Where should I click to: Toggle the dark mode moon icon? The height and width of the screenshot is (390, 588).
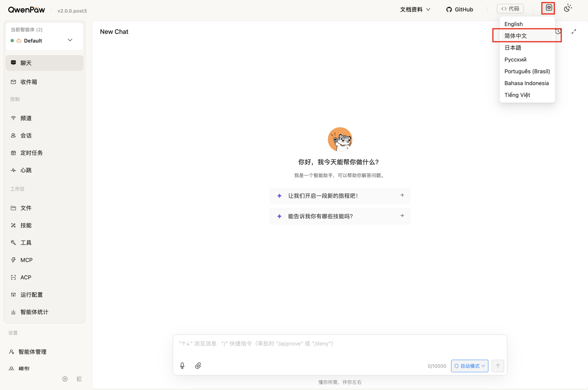(x=568, y=8)
